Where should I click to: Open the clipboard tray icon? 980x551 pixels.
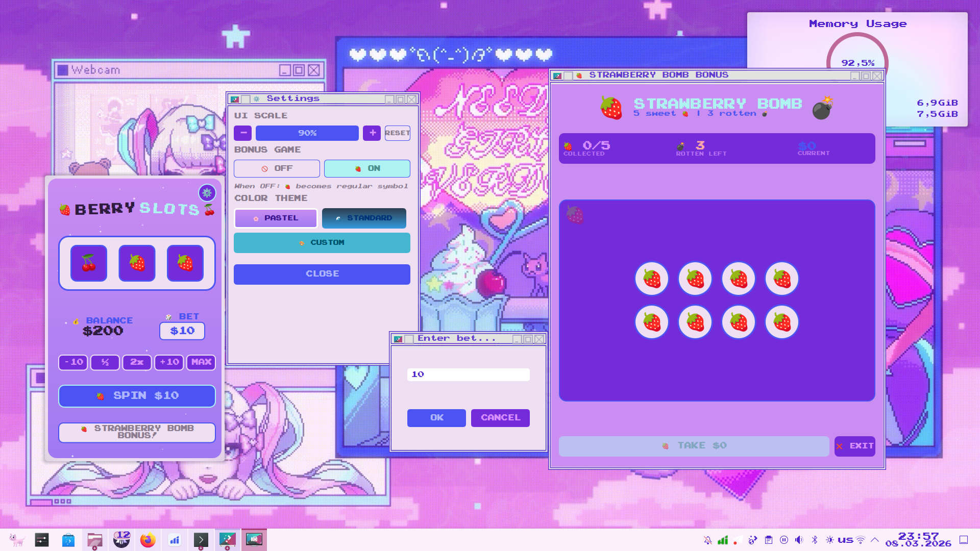click(x=769, y=540)
